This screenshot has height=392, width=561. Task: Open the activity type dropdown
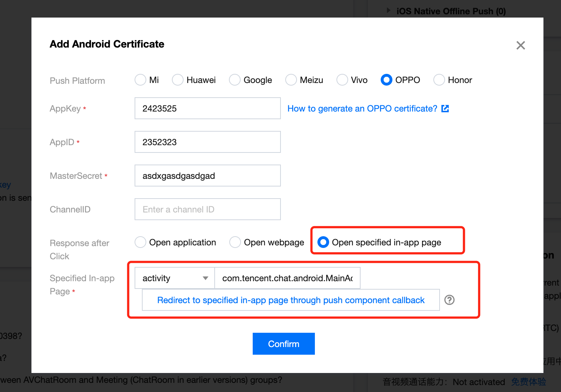[x=175, y=278]
